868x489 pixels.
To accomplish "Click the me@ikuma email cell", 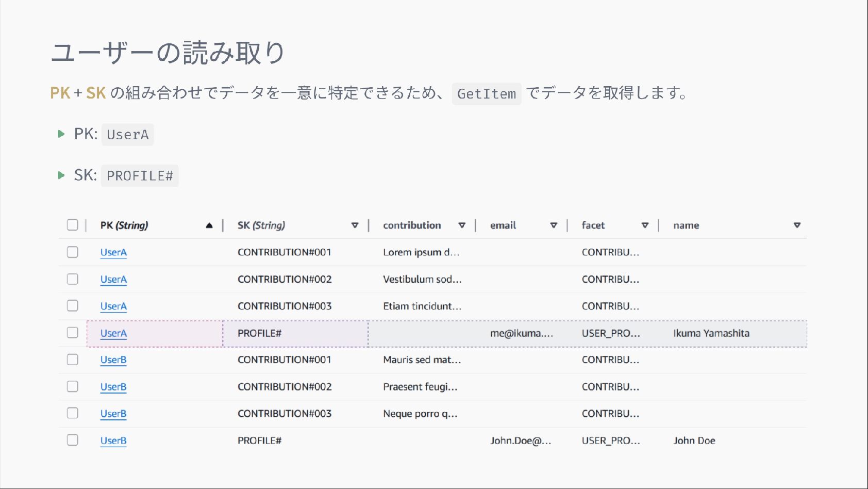I will point(521,333).
